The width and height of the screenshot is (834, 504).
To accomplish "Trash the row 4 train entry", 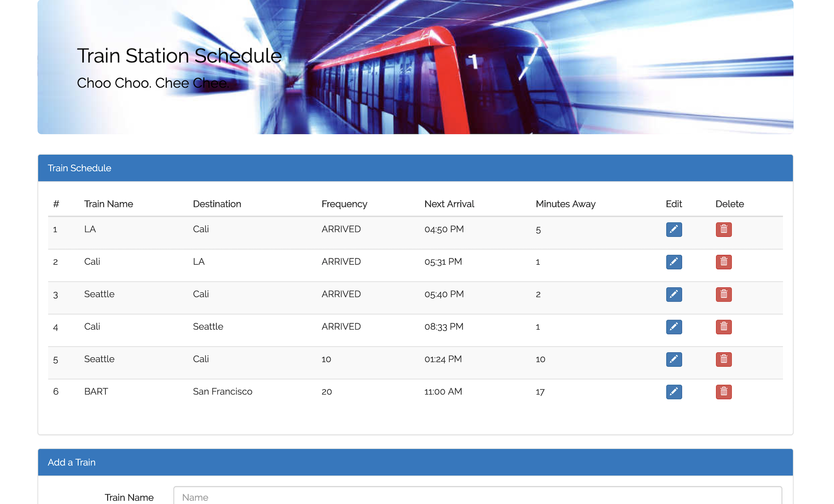I will [723, 327].
